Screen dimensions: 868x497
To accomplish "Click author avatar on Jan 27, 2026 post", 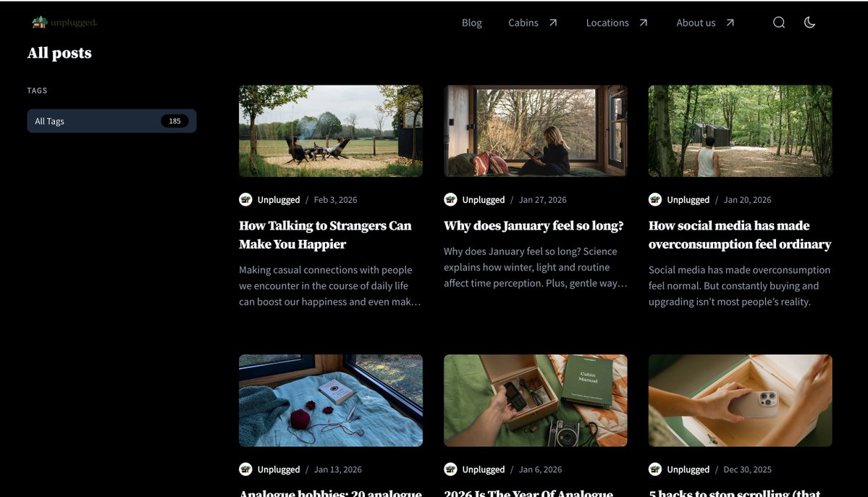I will [x=450, y=199].
